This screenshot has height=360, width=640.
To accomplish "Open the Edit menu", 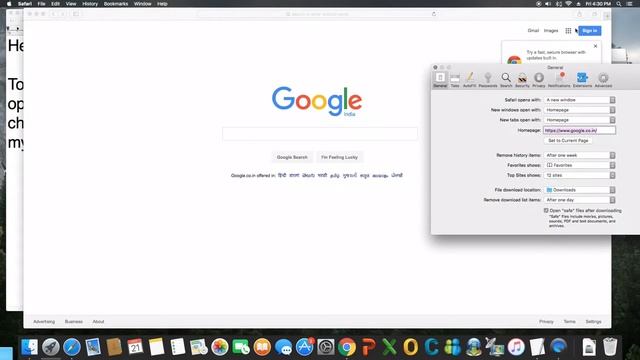I will tap(56, 4).
